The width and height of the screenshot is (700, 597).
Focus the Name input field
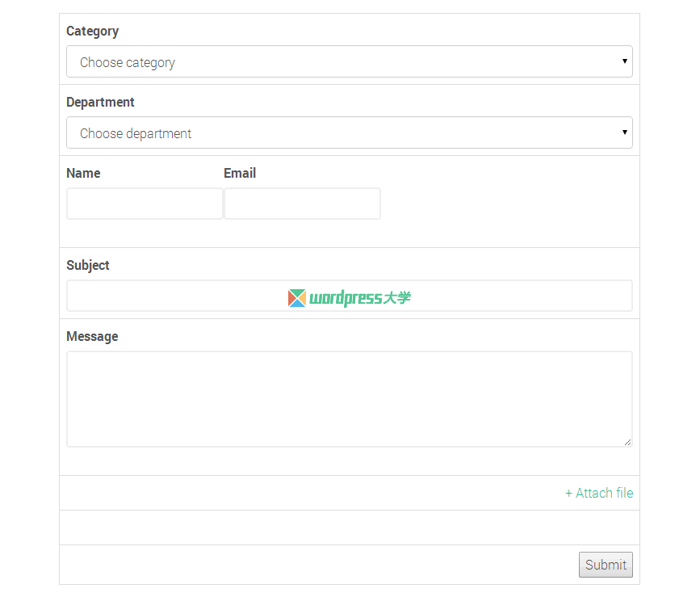point(145,204)
